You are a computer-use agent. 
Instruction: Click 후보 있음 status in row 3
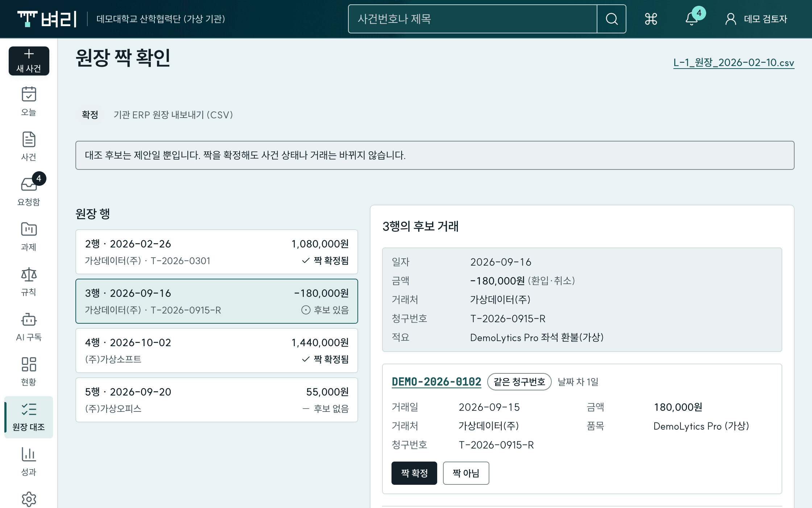tap(325, 310)
